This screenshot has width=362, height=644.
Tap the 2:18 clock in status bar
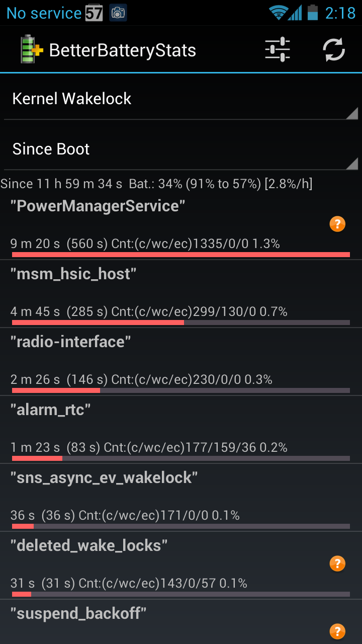pos(340,13)
